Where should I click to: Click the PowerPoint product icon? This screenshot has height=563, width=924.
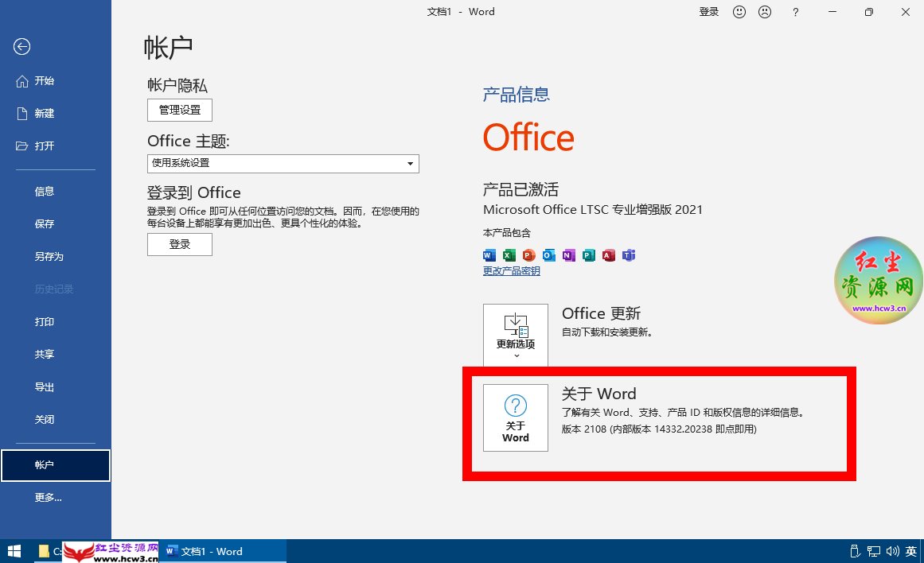[529, 255]
